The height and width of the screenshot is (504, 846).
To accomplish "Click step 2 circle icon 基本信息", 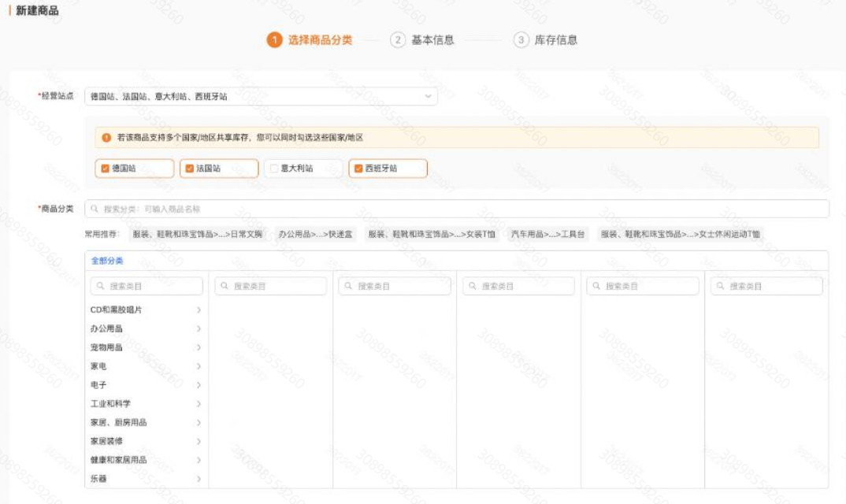I will [398, 40].
